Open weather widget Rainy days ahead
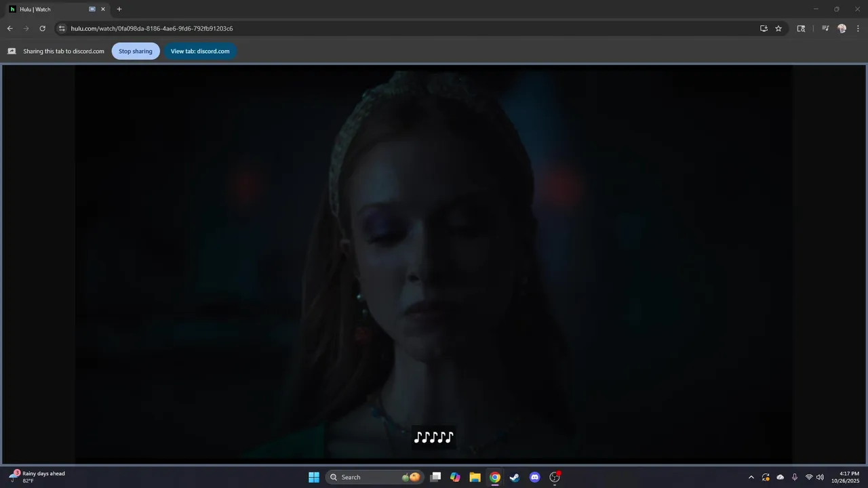This screenshot has width=868, height=488. tap(38, 477)
